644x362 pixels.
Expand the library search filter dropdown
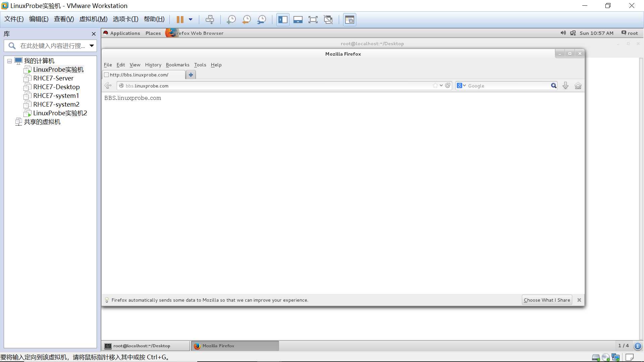tap(92, 46)
